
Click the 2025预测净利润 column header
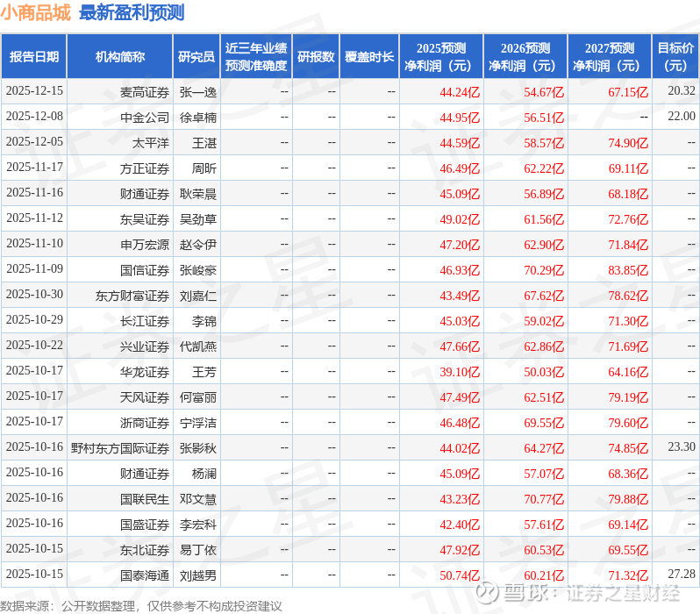coord(441,57)
